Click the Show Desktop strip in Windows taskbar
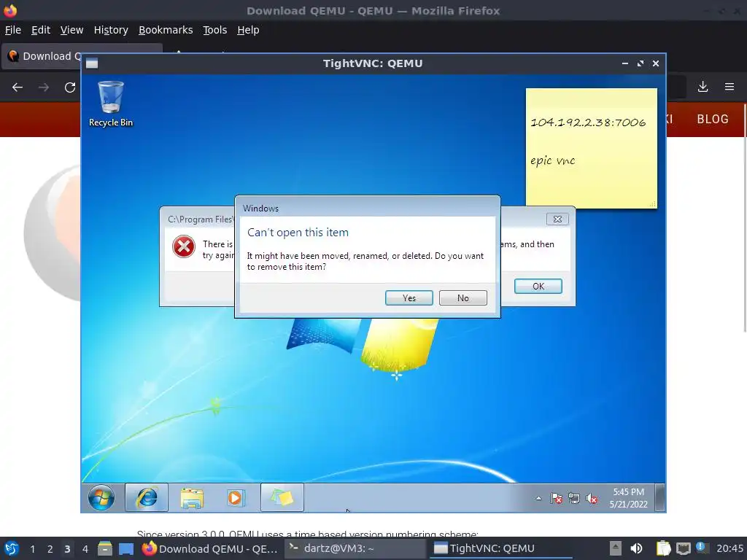 point(659,497)
